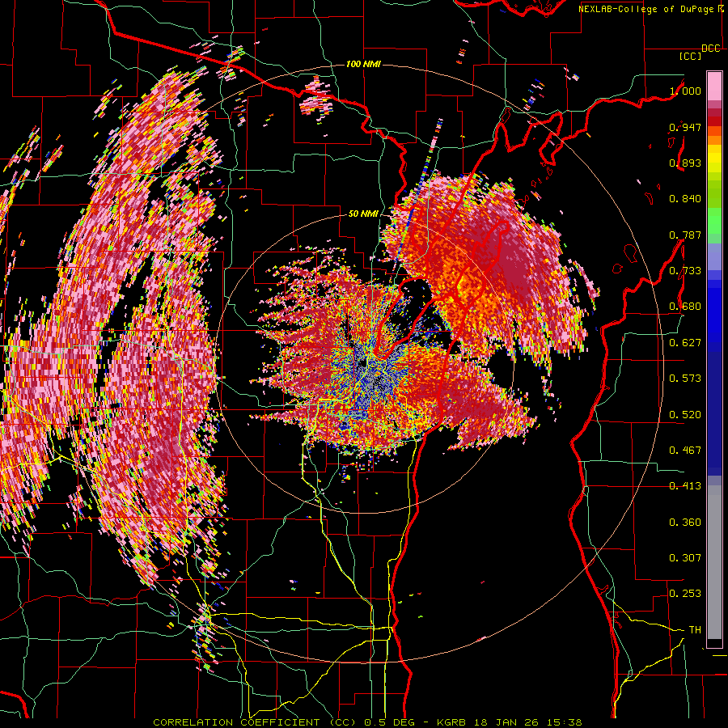Click the 0.947 legend value
The height and width of the screenshot is (728, 728).
685,127
